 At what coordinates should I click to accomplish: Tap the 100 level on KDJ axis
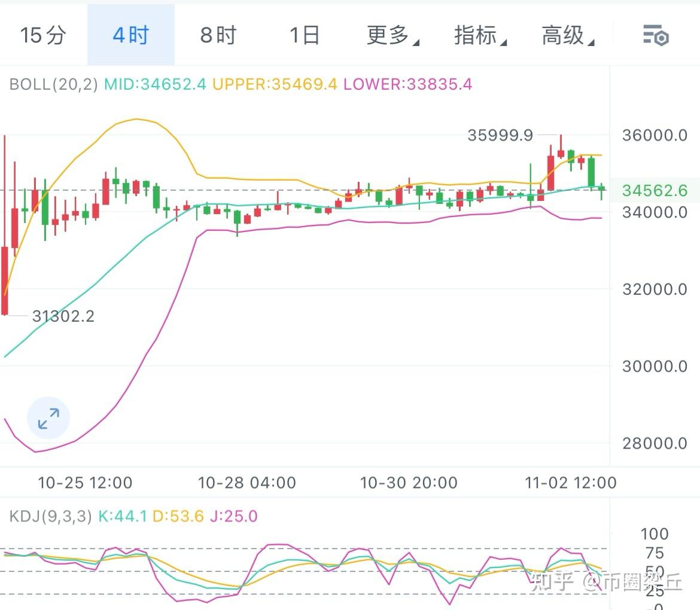(655, 533)
